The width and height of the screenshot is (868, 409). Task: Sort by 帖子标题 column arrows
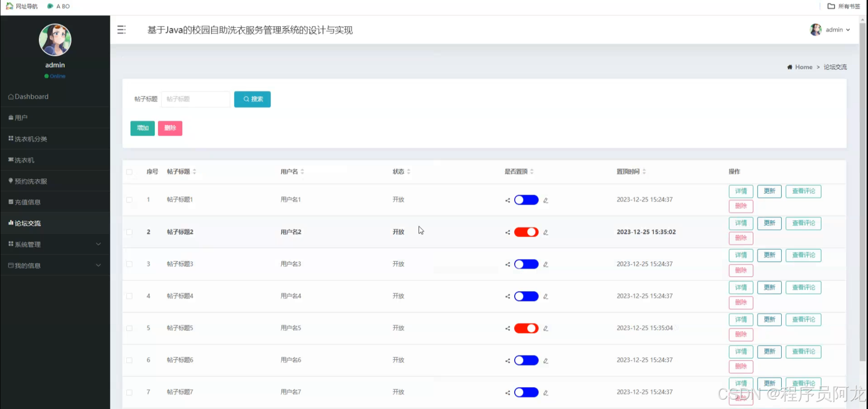[194, 172]
